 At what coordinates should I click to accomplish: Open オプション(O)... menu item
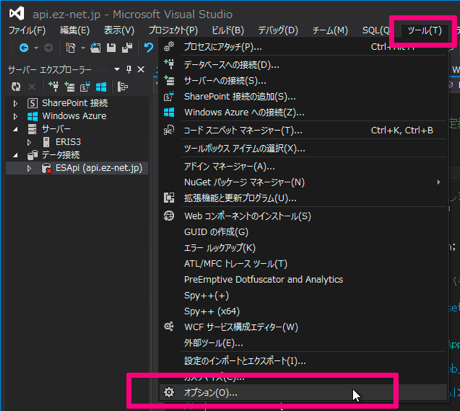tap(303, 393)
